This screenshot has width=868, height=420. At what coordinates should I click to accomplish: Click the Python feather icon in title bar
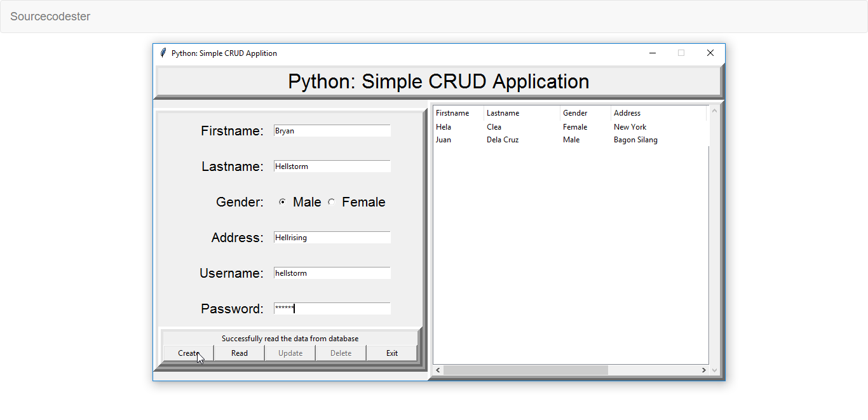(163, 53)
